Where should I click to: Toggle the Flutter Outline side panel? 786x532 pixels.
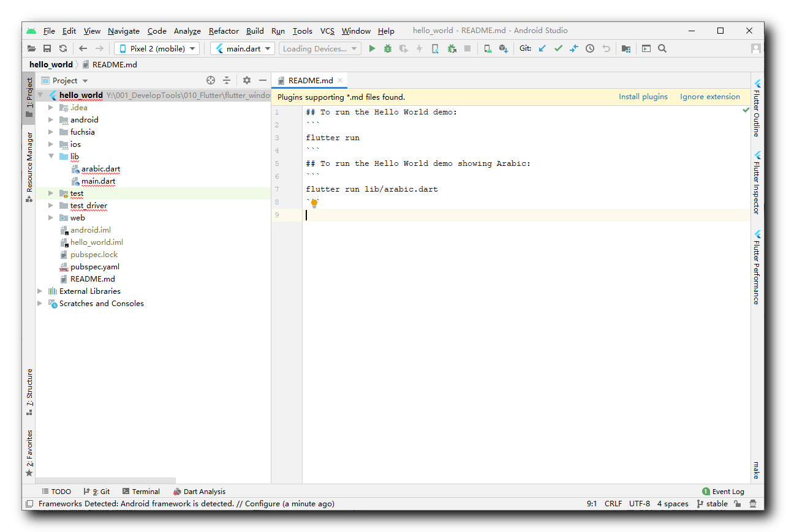click(757, 108)
